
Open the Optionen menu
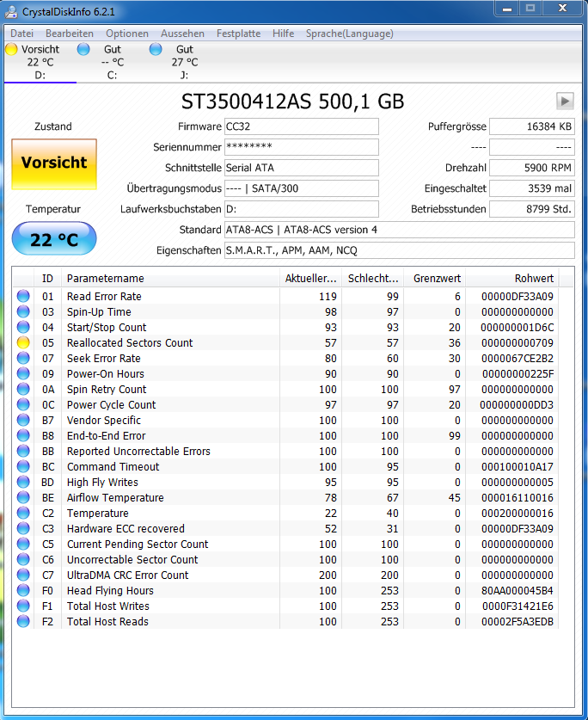coord(127,34)
